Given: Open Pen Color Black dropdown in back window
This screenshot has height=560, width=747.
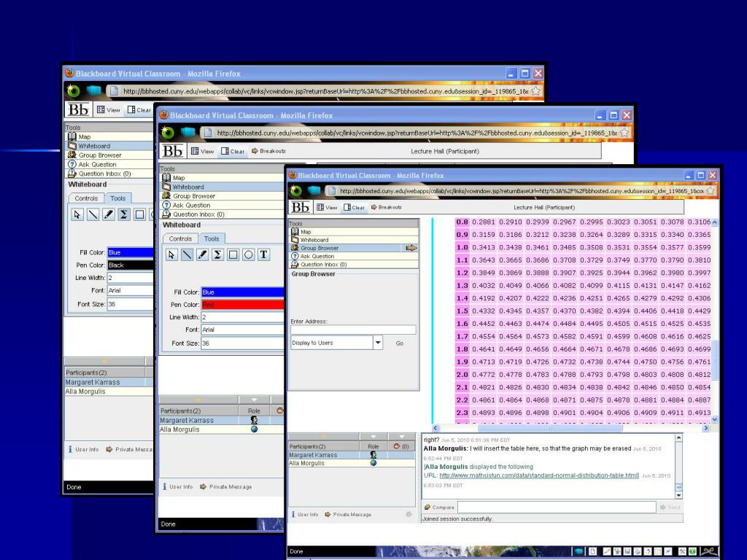Looking at the screenshot, I should coord(130,265).
